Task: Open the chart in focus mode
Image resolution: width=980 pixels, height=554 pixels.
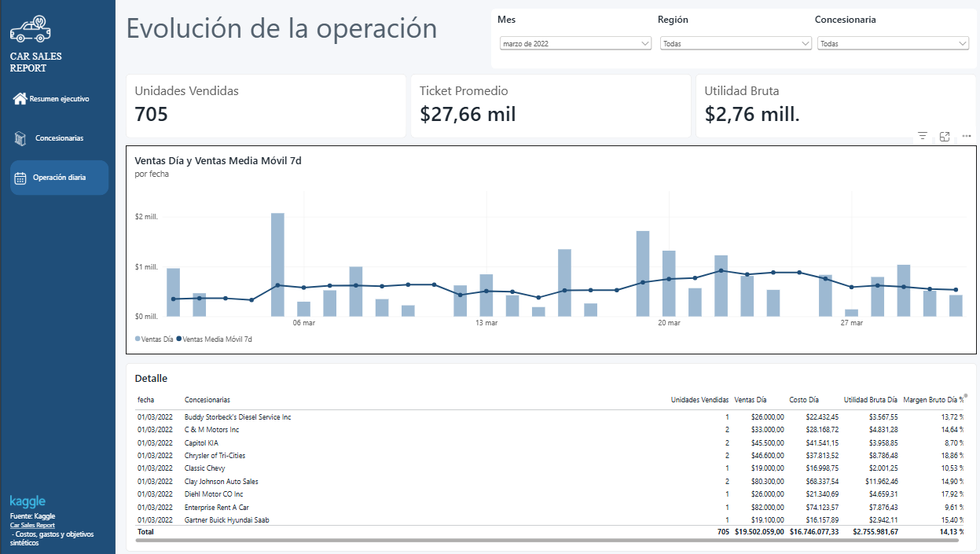Action: [945, 136]
